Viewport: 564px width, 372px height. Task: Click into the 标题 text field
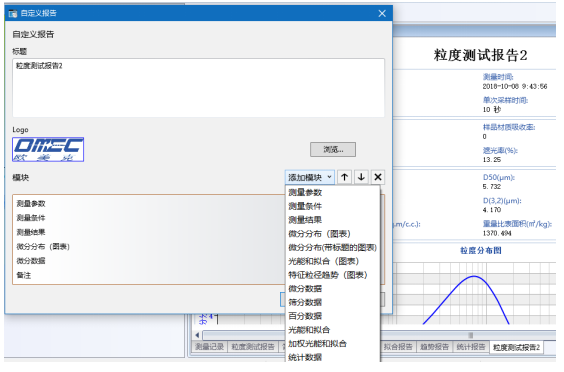point(199,88)
